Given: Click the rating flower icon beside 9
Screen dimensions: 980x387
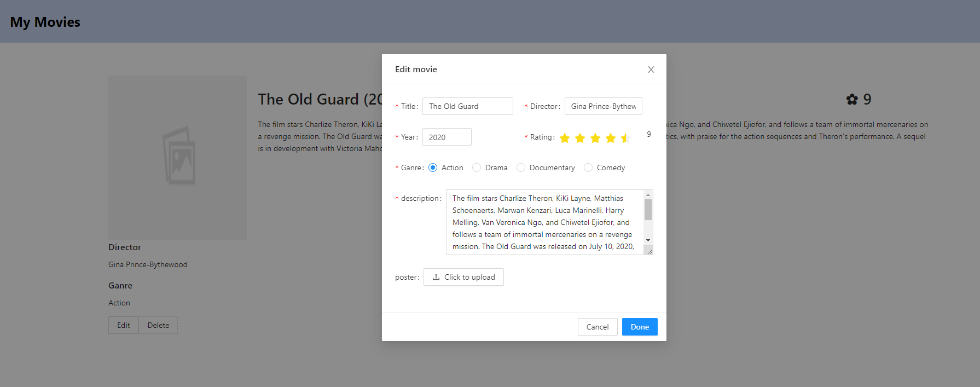Looking at the screenshot, I should 852,99.
